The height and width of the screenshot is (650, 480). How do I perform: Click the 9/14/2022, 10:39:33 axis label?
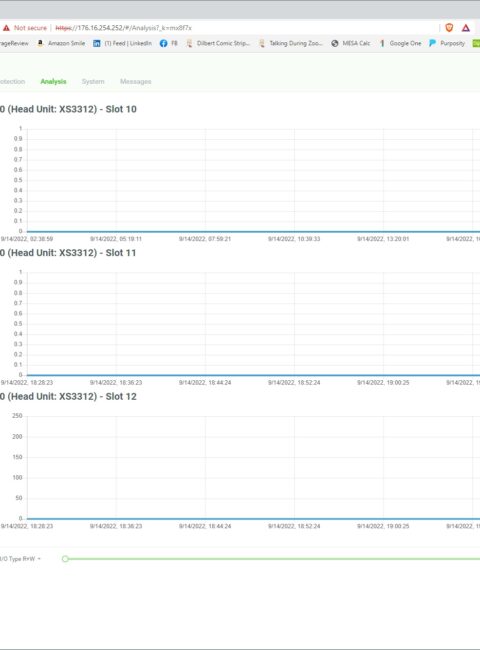[294, 239]
